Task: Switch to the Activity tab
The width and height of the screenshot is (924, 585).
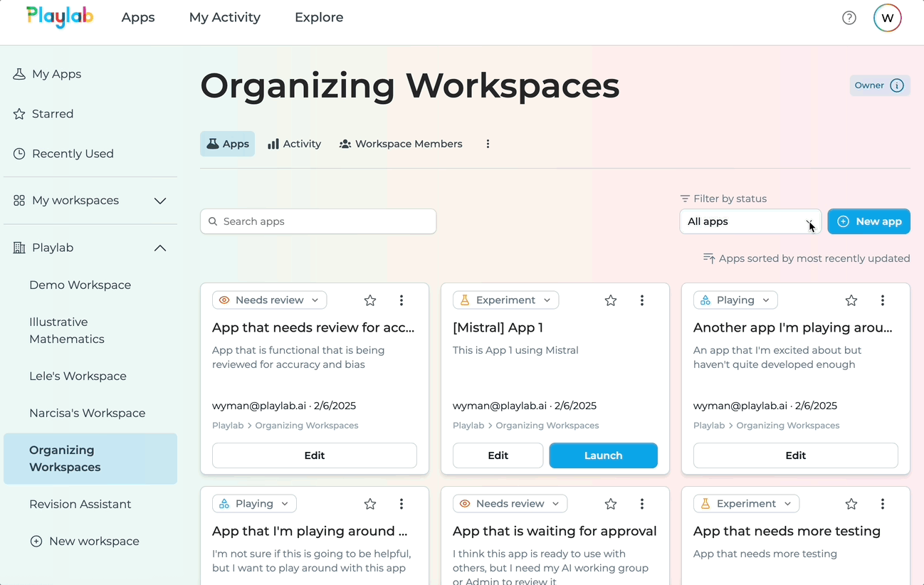Action: pyautogui.click(x=293, y=143)
